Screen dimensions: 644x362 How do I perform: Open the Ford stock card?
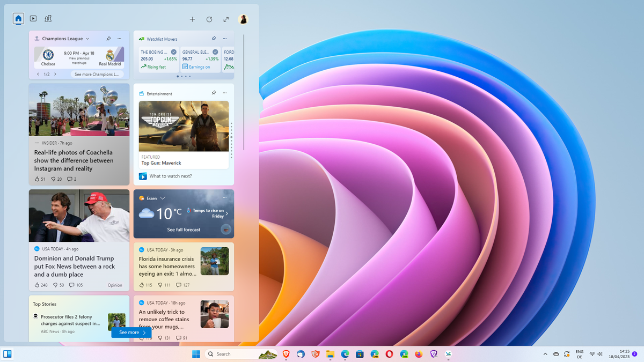(x=229, y=59)
